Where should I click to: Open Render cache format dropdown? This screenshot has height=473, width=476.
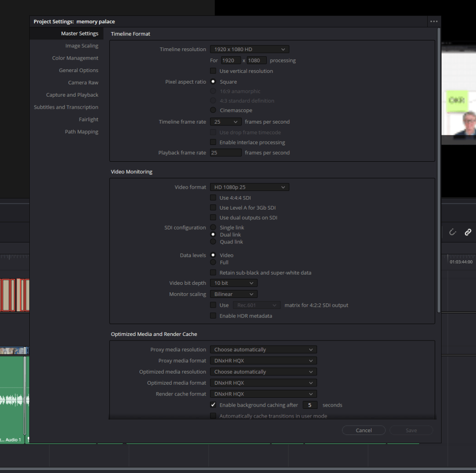tap(263, 394)
